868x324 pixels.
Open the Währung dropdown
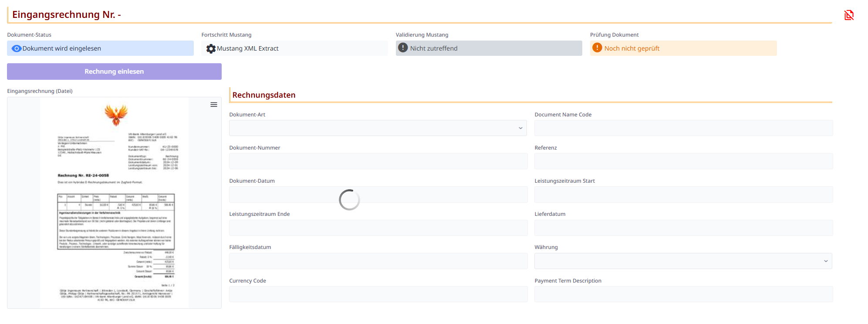pos(683,261)
